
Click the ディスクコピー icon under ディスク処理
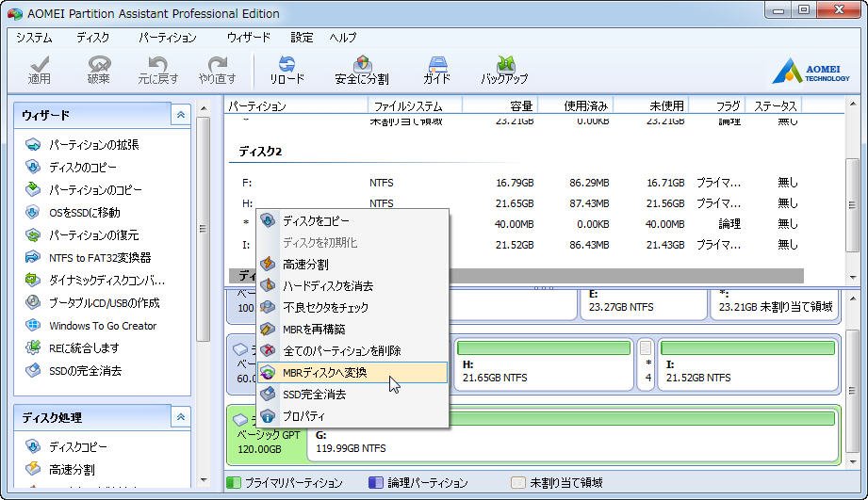(x=33, y=446)
